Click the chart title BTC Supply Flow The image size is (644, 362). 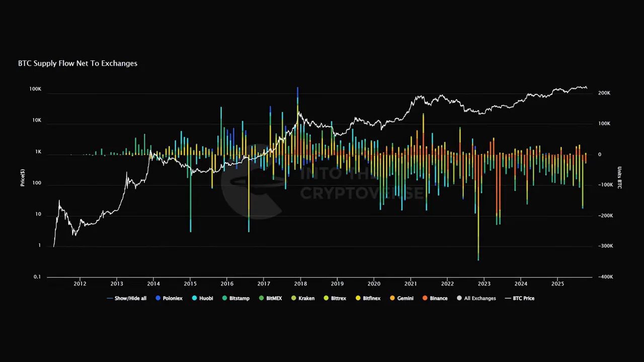(77, 63)
